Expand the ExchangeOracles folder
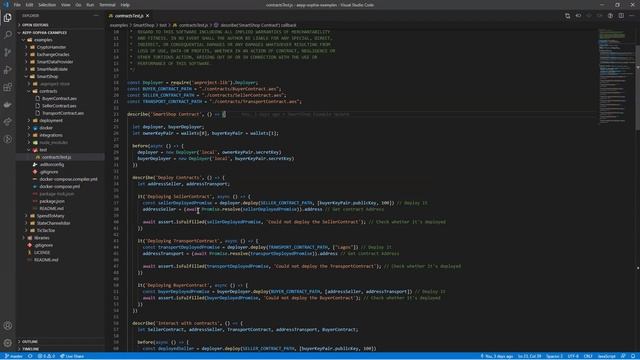This screenshot has width=640, height=360. pyautogui.click(x=60, y=54)
